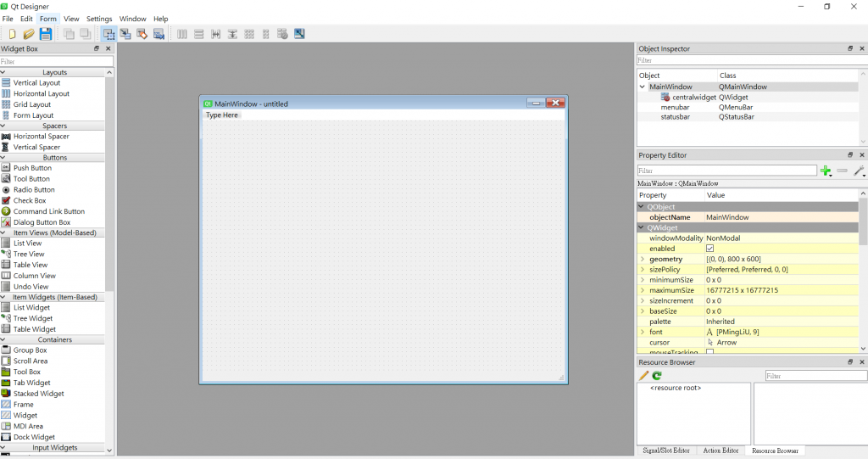The image size is (868, 459).
Task: Open the Window menu
Action: 133,19
